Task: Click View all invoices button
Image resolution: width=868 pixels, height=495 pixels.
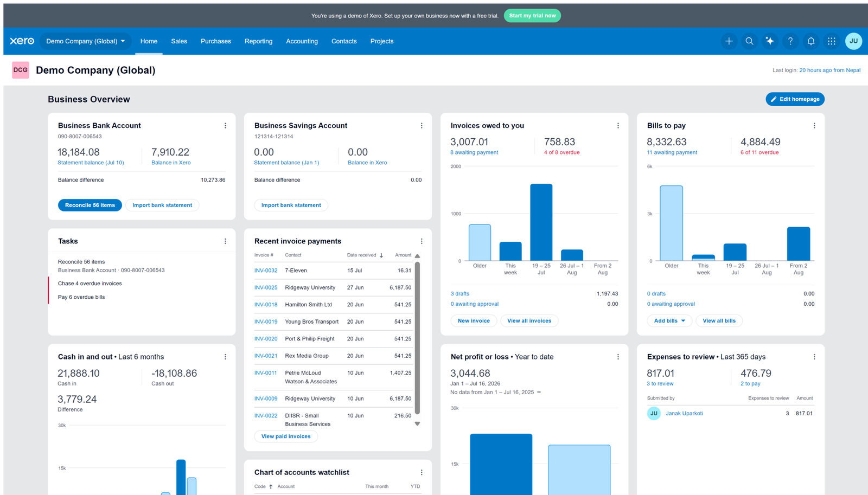Action: point(529,321)
